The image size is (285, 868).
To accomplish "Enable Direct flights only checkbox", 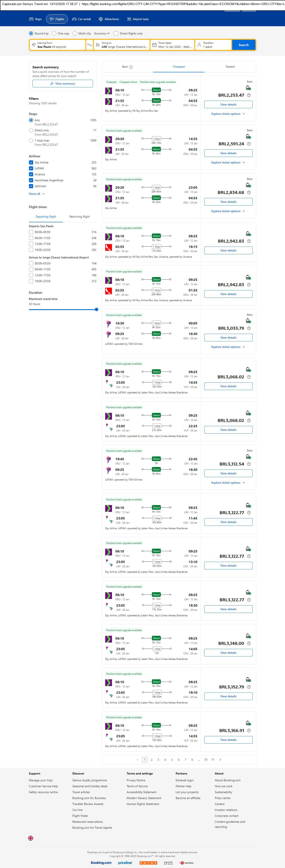I will (x=116, y=33).
